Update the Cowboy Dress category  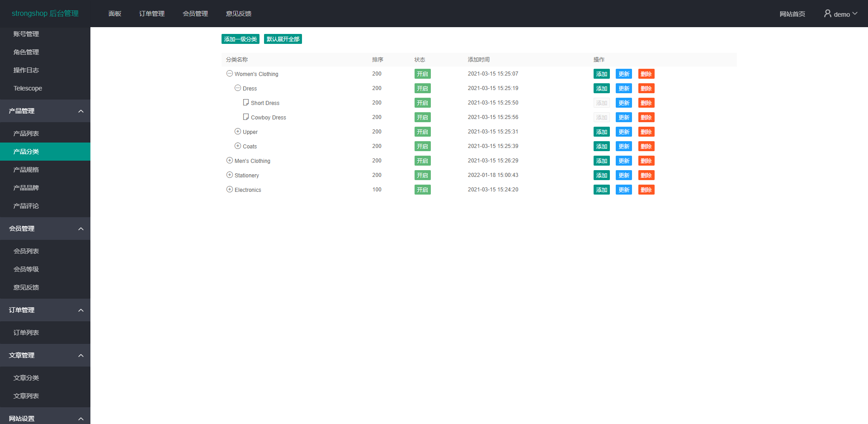pos(624,117)
